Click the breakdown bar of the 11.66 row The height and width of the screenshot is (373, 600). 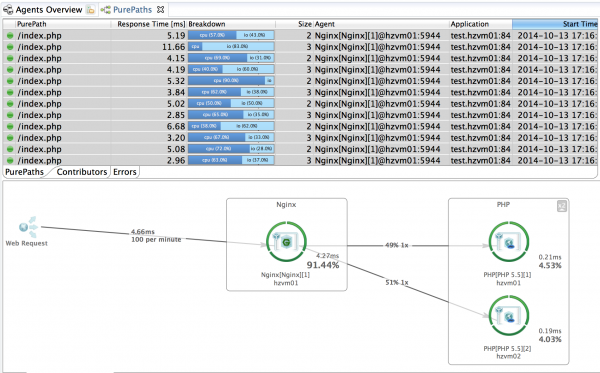click(x=231, y=47)
